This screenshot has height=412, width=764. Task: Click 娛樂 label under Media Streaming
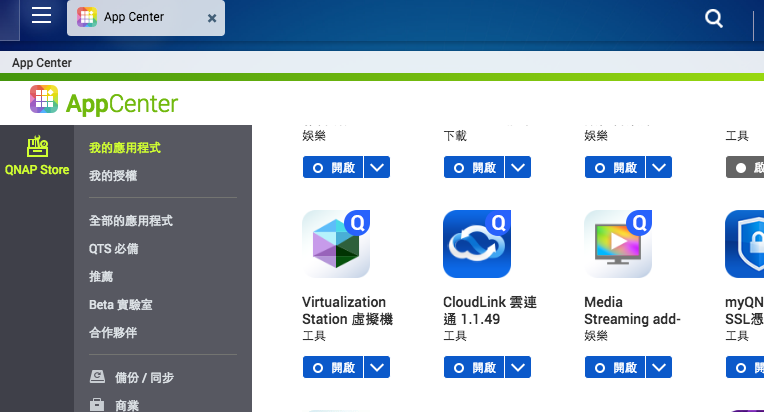point(596,336)
